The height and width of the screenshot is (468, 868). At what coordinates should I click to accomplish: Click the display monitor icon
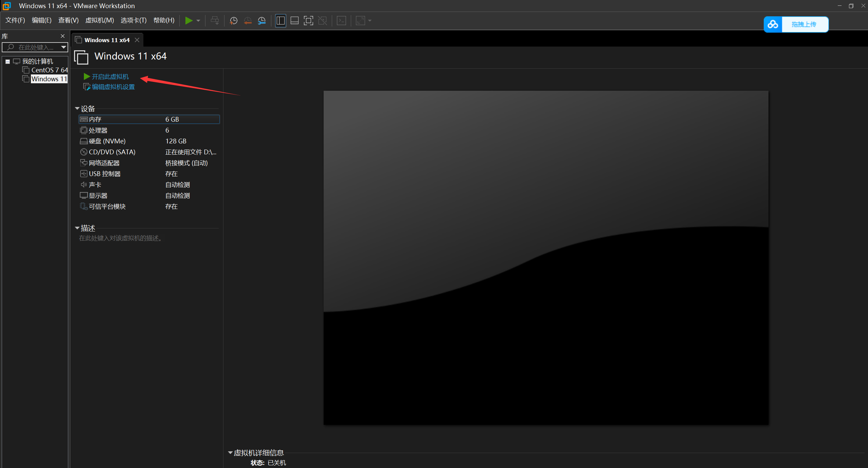click(x=84, y=195)
